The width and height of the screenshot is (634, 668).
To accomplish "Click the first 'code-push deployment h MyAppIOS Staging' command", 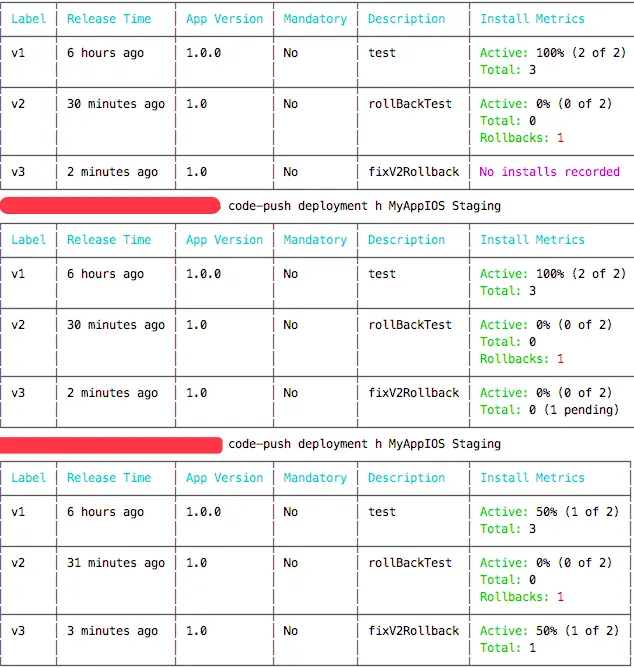I will (364, 206).
